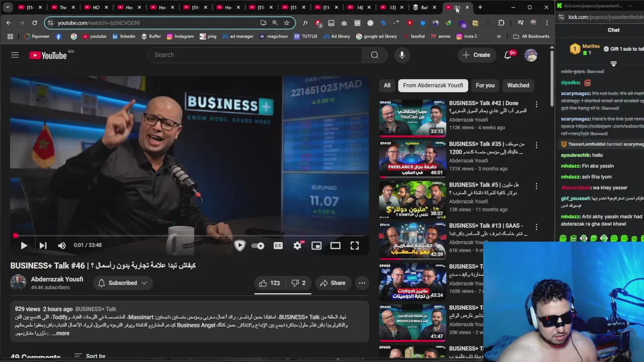
Task: Open options menu for Talk #13 video
Action: pos(536,227)
